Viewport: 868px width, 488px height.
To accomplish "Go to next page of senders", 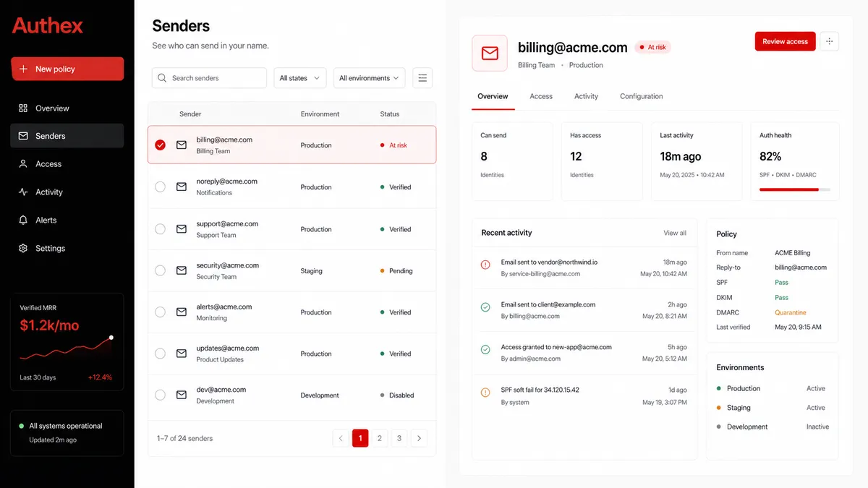I will 419,438.
